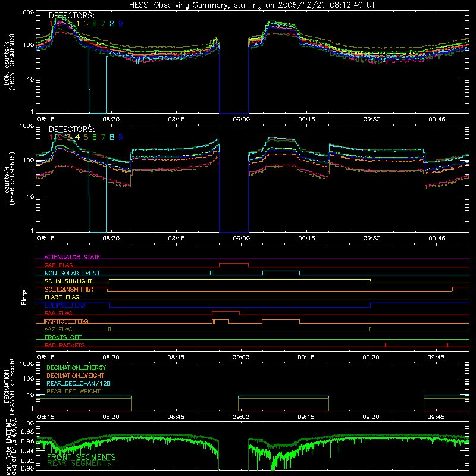Screen dimensions: 476x476
Task: Click the DECIMATION_ENERGY legend entry
Action: click(76, 368)
